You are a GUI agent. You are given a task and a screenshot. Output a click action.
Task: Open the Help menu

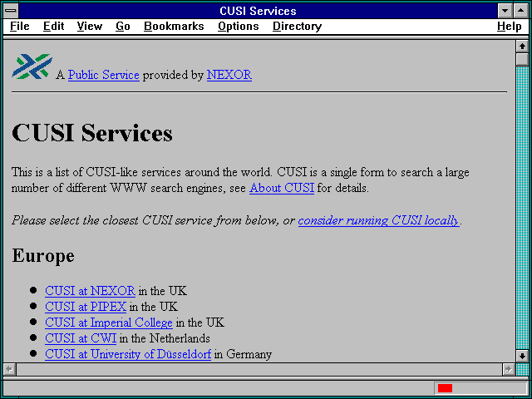[x=510, y=27]
